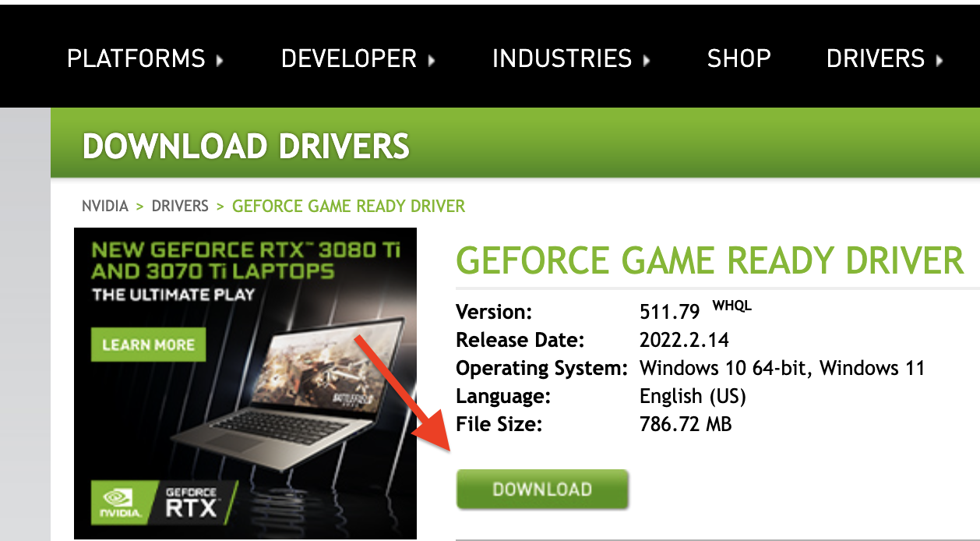Click the DOWNLOAD DRIVERS header title

pyautogui.click(x=245, y=147)
